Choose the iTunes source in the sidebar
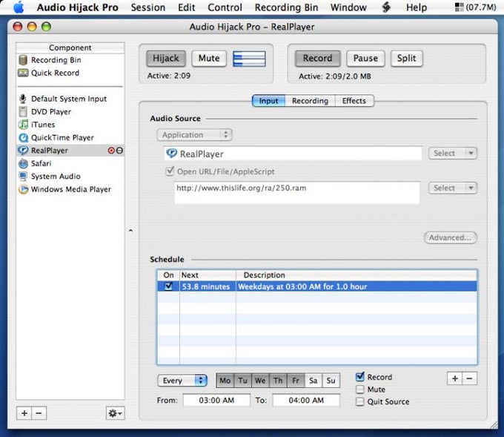 click(43, 125)
